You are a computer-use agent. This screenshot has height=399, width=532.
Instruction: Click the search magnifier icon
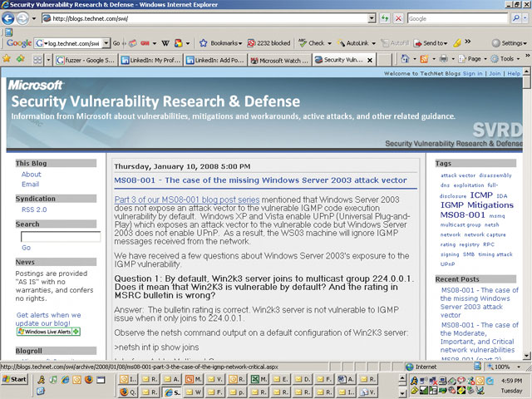515,18
